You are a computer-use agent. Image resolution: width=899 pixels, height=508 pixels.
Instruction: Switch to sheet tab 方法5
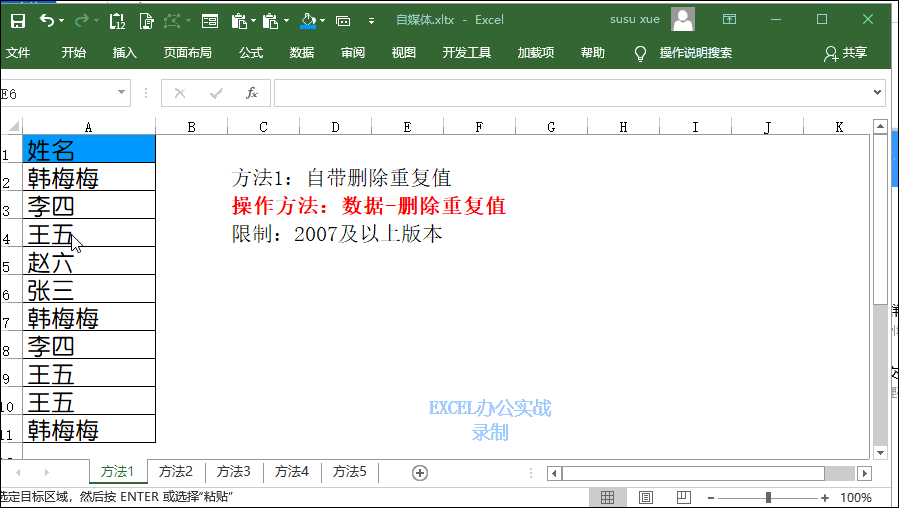[x=349, y=472]
